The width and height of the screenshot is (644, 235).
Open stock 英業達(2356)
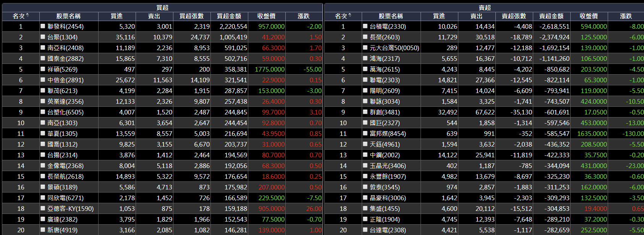(x=65, y=101)
